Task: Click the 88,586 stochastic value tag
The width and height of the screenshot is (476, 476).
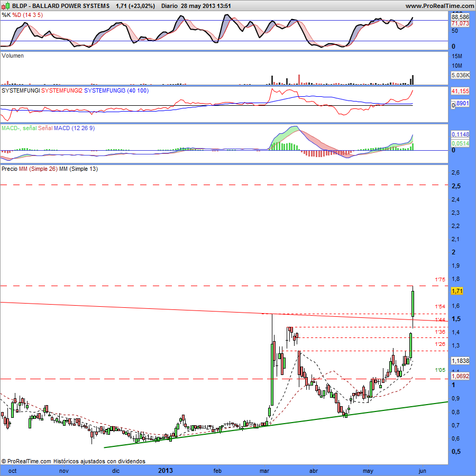Action: pyautogui.click(x=460, y=17)
